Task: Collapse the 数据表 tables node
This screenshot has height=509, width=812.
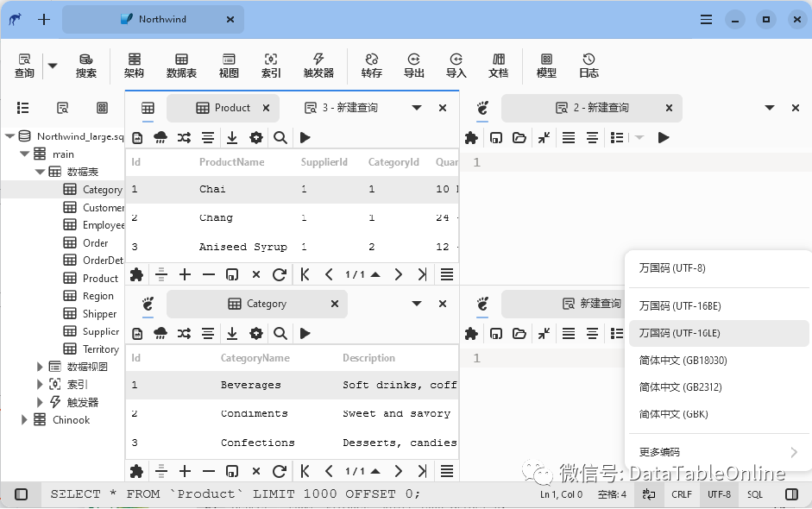Action: click(40, 172)
